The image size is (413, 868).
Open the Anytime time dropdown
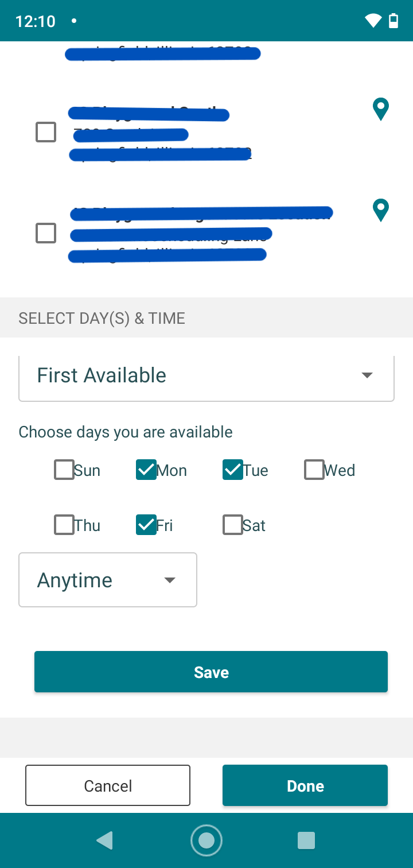[107, 579]
